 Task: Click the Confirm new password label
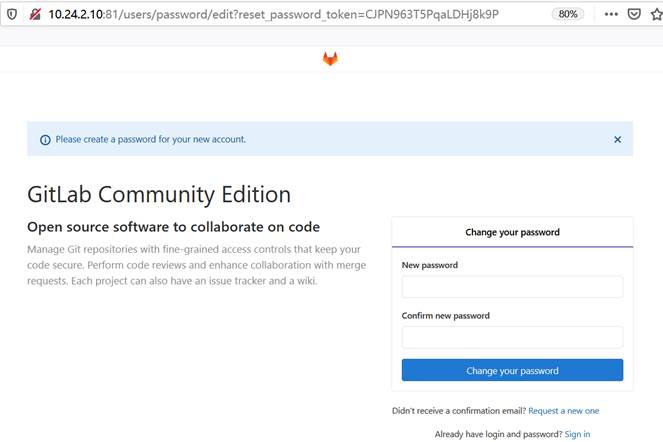coord(446,316)
